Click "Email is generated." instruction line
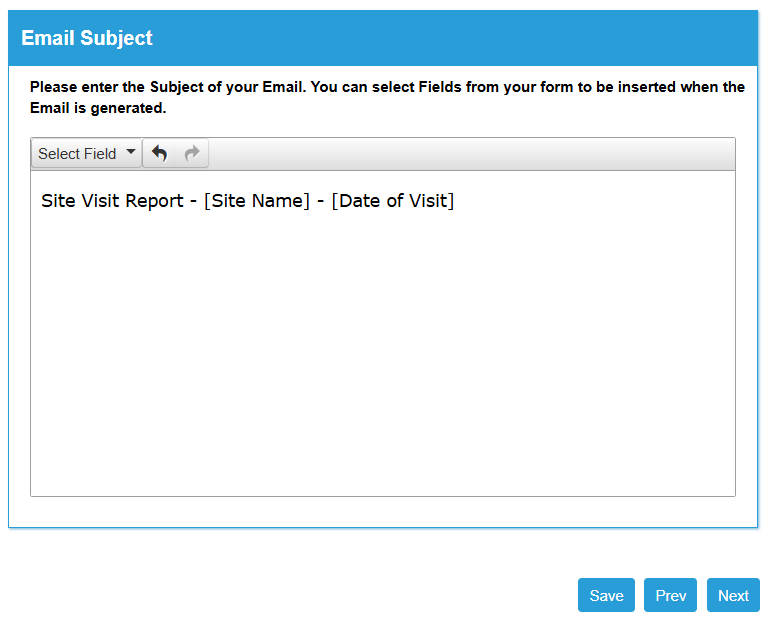The height and width of the screenshot is (619, 769). (98, 108)
